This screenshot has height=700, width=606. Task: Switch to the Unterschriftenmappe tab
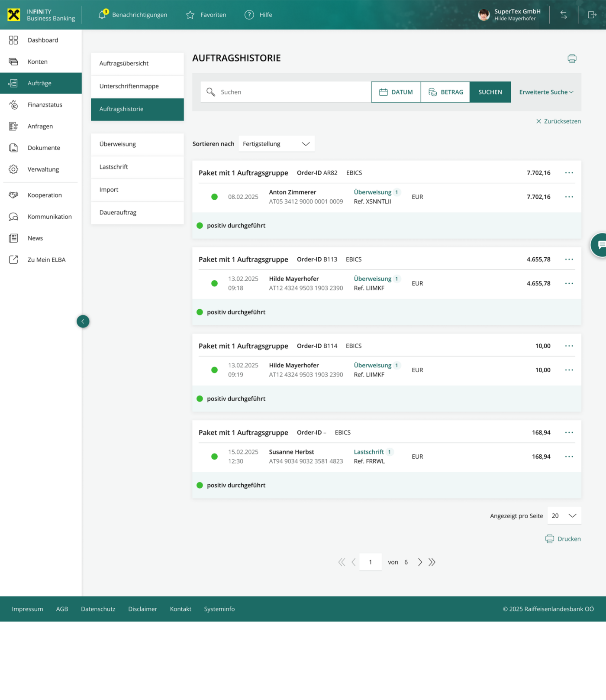129,86
